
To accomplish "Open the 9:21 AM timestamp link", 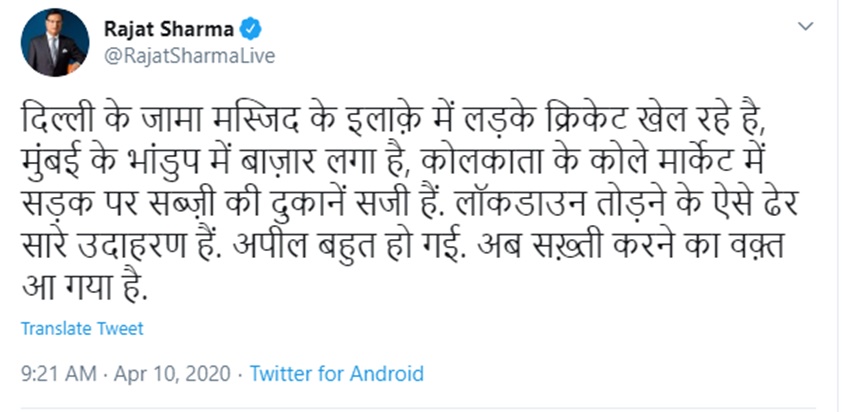I will click(x=59, y=374).
